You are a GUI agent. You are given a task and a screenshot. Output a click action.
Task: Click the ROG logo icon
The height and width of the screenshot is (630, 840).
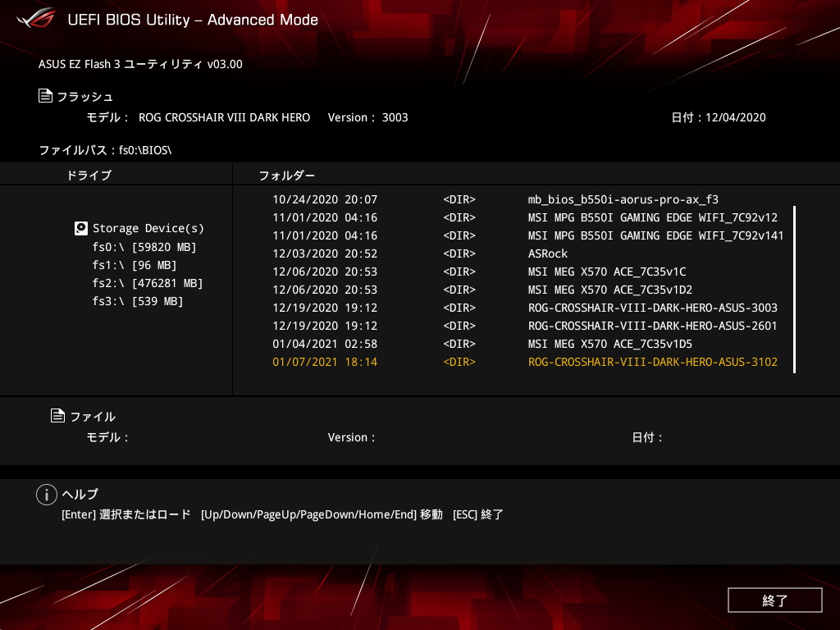pyautogui.click(x=36, y=17)
